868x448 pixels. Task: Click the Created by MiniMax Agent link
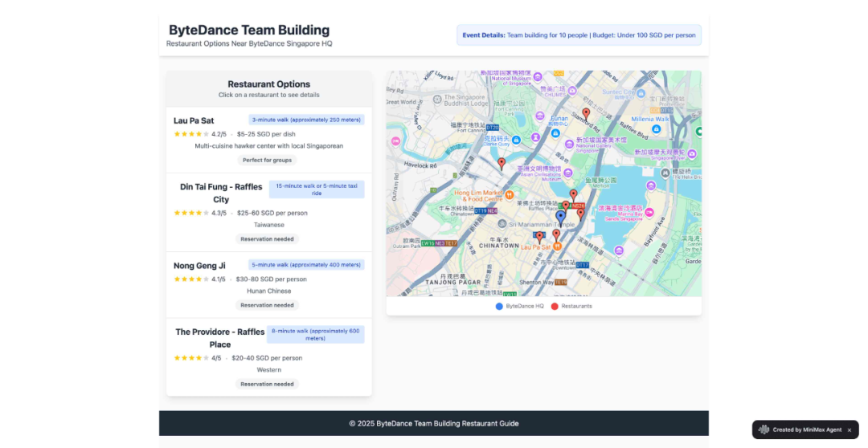807,430
